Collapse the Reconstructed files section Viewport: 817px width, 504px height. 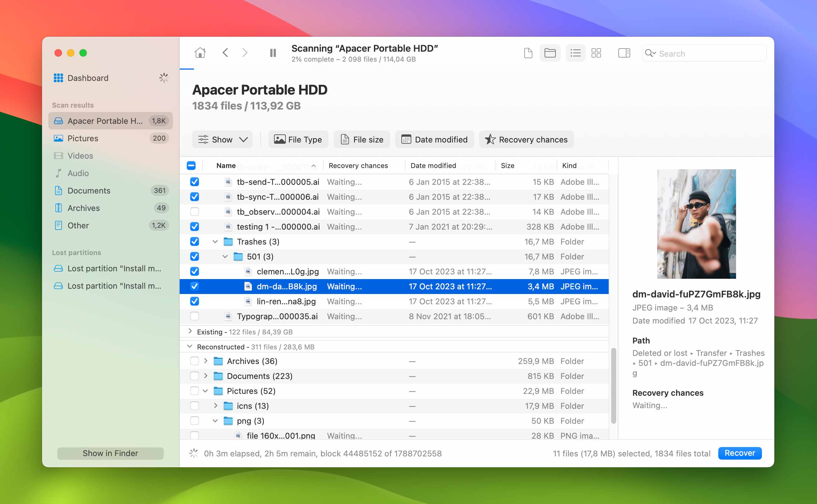pyautogui.click(x=190, y=346)
